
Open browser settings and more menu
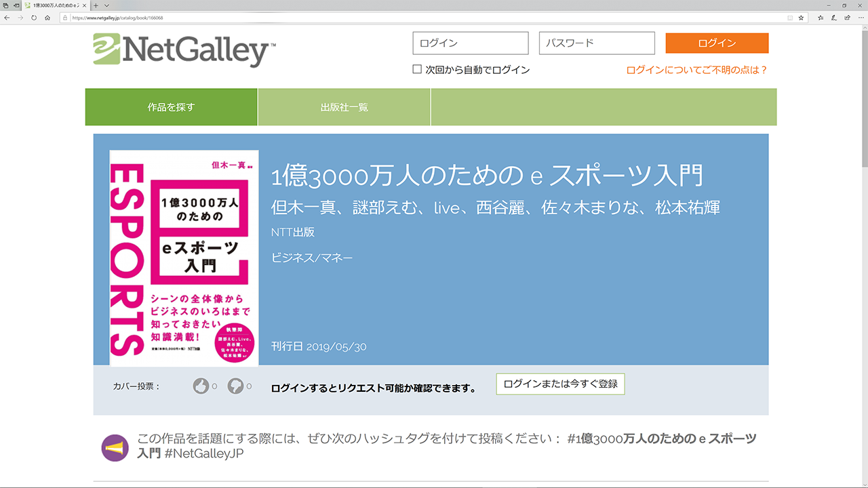click(x=860, y=18)
